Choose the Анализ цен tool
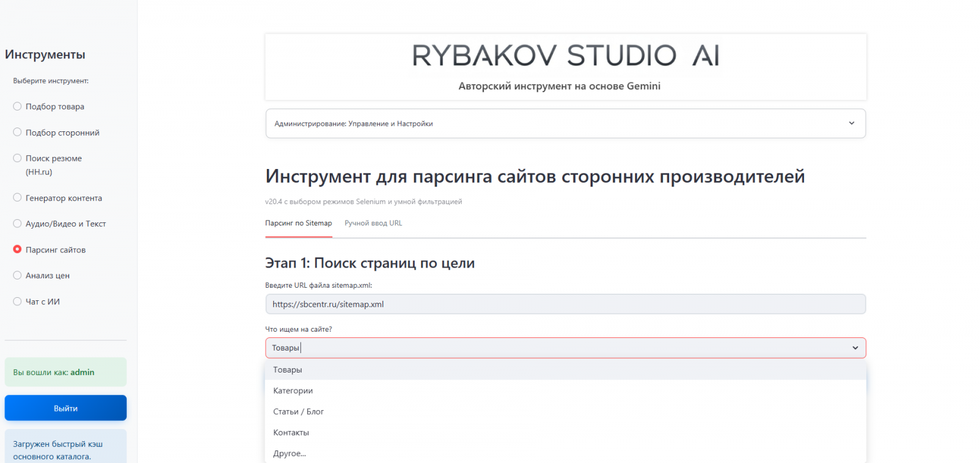The width and height of the screenshot is (980, 463). (18, 275)
